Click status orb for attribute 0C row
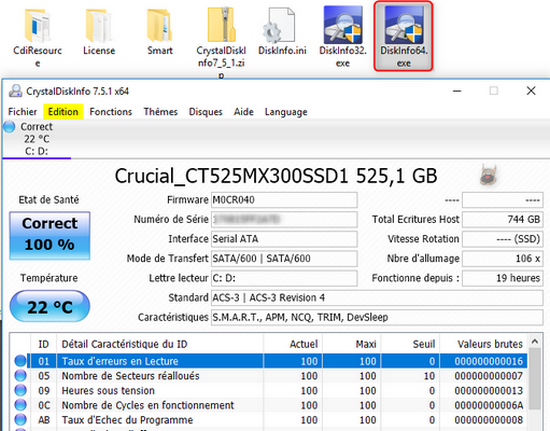The width and height of the screenshot is (550, 431). (20, 405)
